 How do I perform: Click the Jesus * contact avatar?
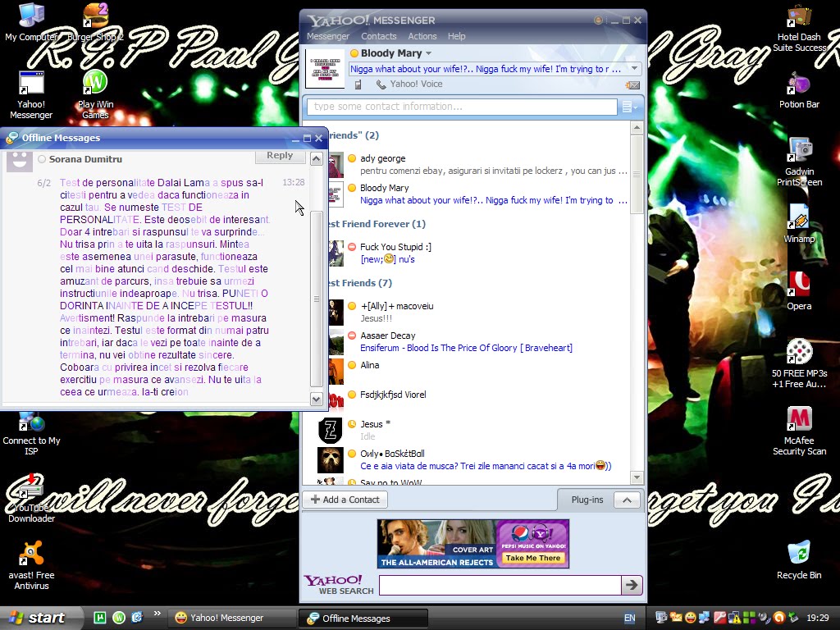point(330,430)
